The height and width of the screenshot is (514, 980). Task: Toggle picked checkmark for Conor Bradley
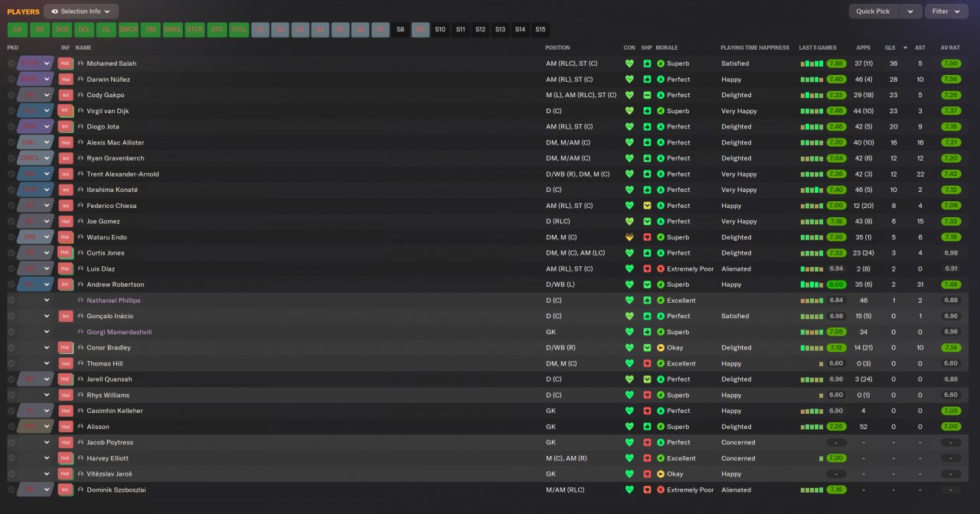coord(11,347)
